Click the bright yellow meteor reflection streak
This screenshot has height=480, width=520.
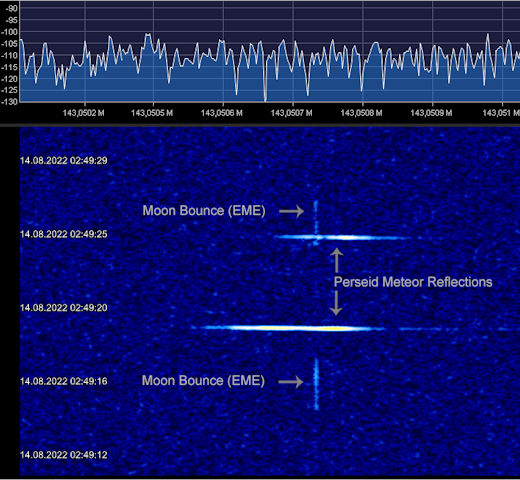coord(288,328)
